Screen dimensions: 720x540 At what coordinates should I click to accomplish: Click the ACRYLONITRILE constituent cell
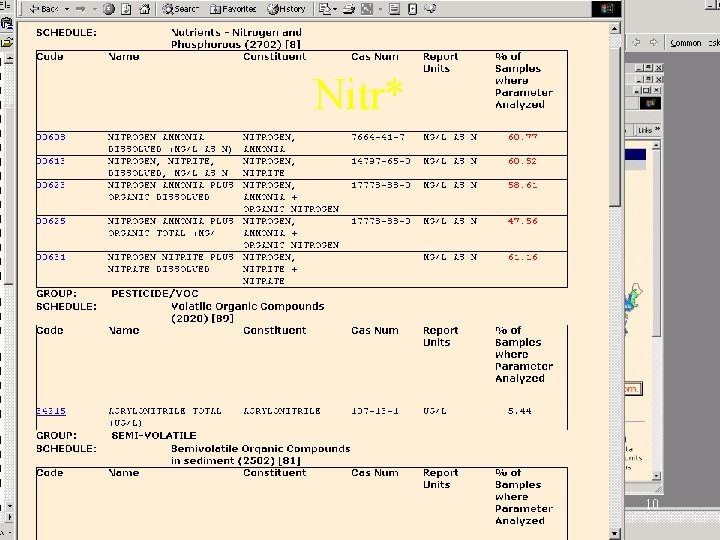coord(282,411)
